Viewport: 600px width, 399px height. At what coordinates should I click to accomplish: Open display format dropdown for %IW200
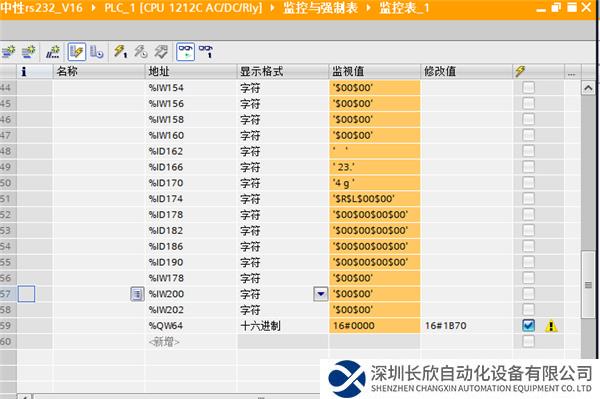(x=321, y=294)
